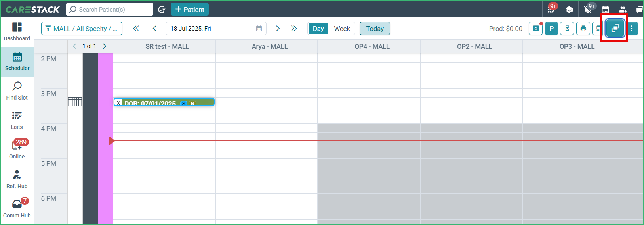
Task: Open the MALL / All Speclty filter dropdown
Action: pyautogui.click(x=82, y=29)
